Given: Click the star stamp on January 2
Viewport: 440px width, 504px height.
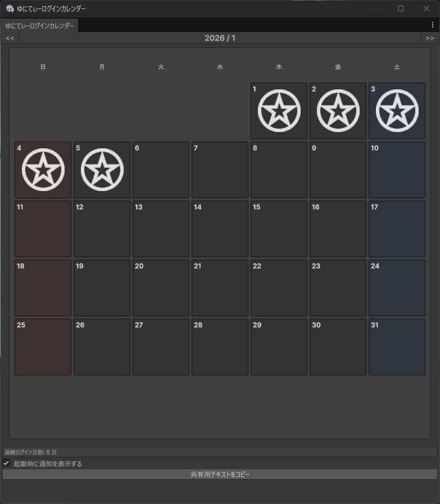Looking at the screenshot, I should pos(338,111).
